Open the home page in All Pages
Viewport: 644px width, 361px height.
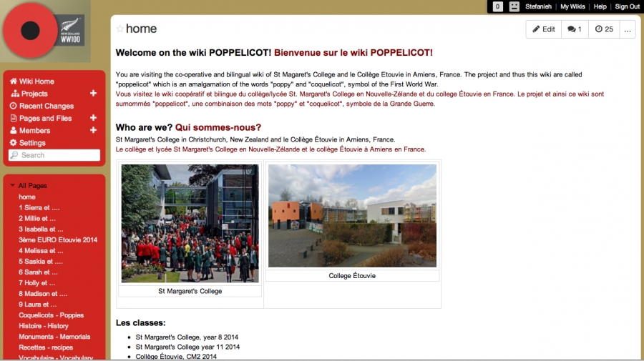27,197
